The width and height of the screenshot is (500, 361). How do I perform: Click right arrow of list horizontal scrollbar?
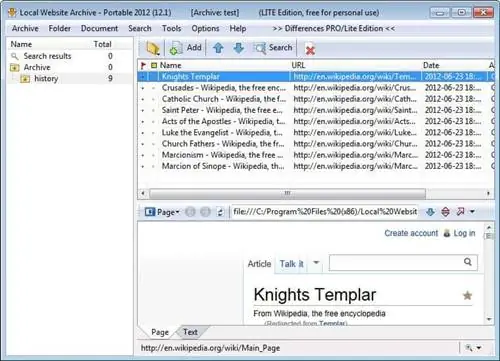pos(488,193)
